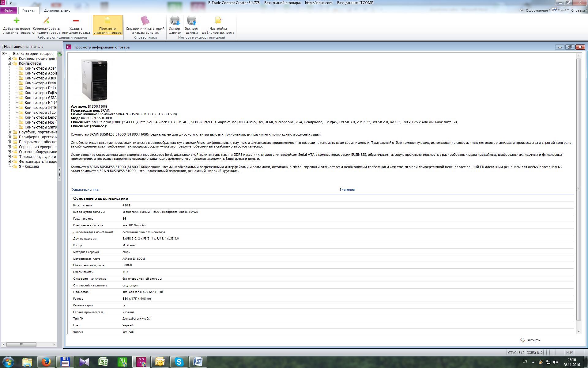Screen dimensions: 588x368
Task: Open Windows Explorer from the taskbar
Action: [x=27, y=362]
